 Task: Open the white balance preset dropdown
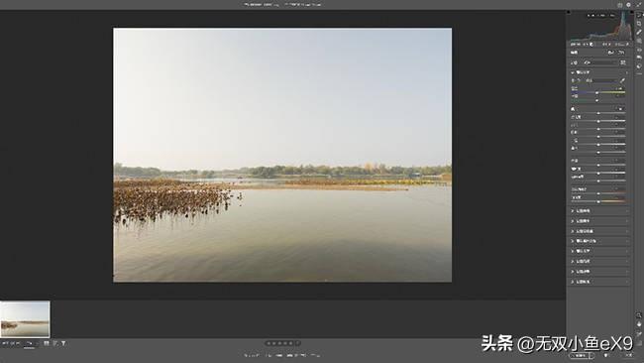600,80
